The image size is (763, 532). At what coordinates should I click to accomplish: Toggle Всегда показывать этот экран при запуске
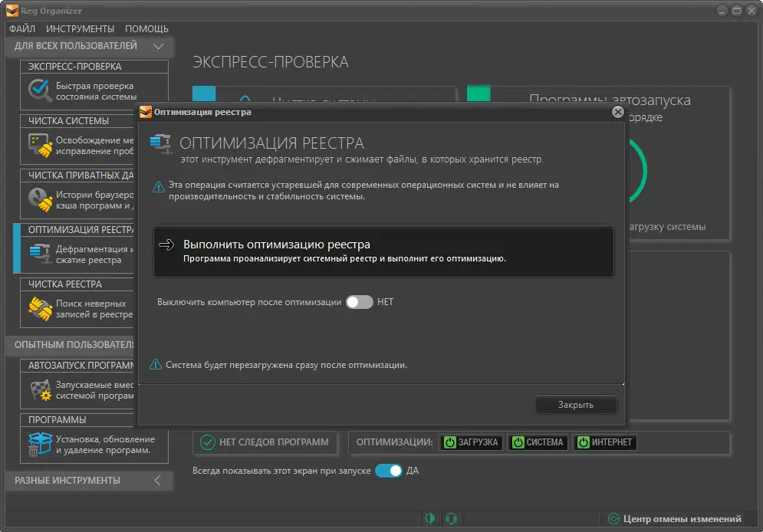coord(389,471)
